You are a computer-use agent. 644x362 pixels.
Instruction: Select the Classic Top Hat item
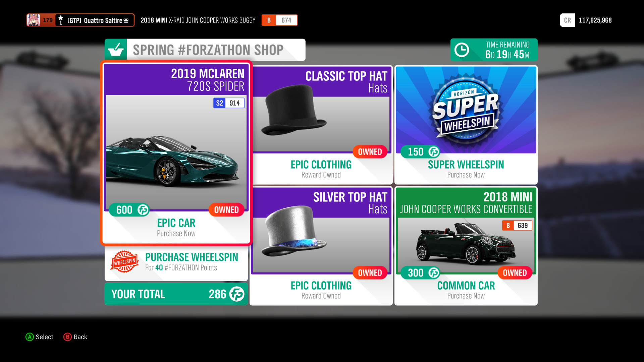(321, 125)
